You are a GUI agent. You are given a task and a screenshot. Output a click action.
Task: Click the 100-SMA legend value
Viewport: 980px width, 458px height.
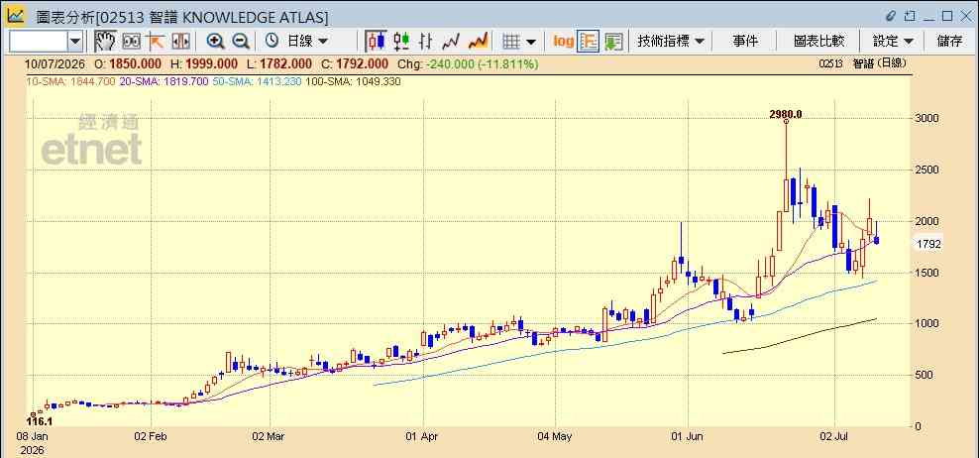(353, 81)
